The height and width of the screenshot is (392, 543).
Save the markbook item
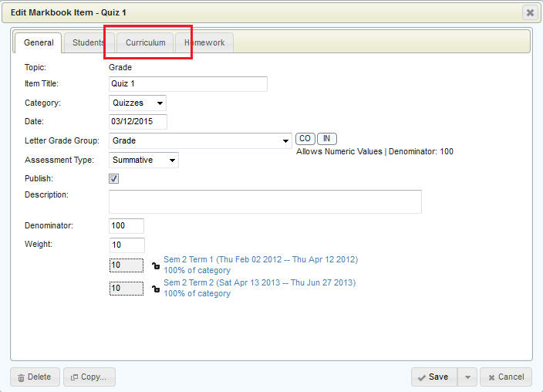(x=433, y=377)
